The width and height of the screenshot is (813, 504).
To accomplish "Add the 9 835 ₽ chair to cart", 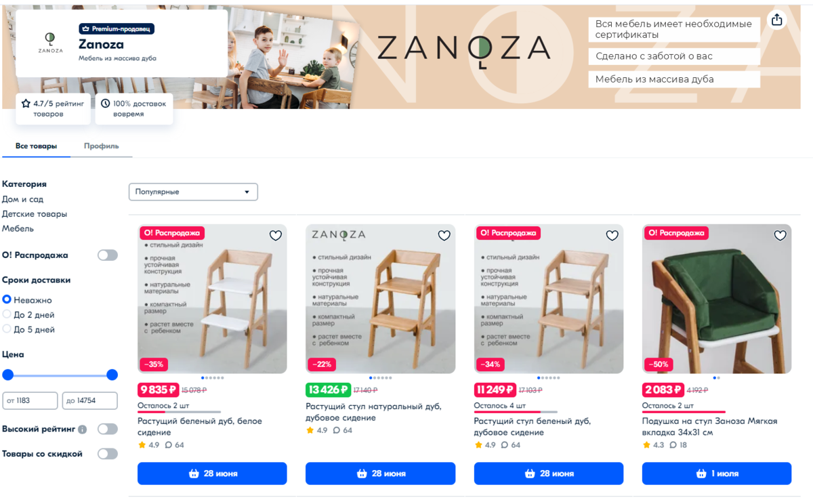I will (x=212, y=474).
